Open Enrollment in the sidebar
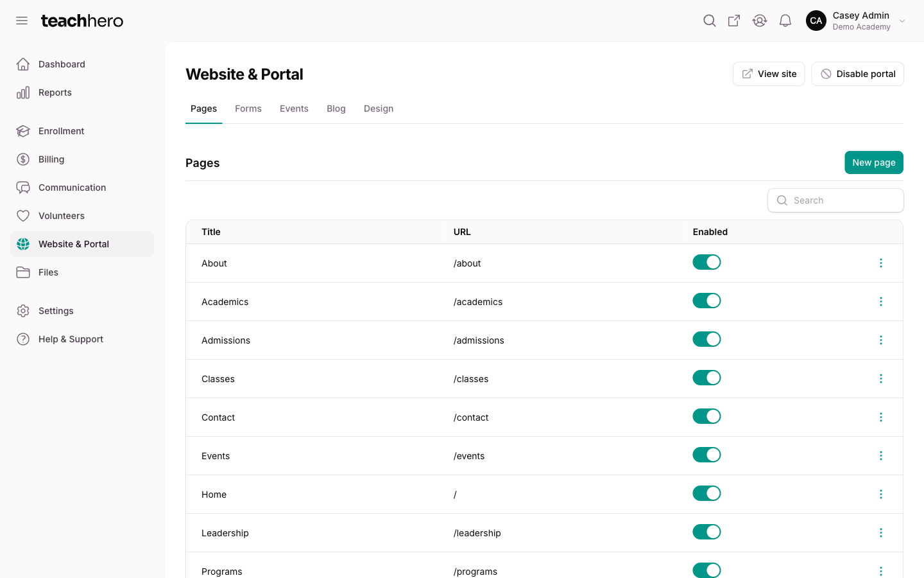Viewport: 924px width, 578px height. (82, 131)
